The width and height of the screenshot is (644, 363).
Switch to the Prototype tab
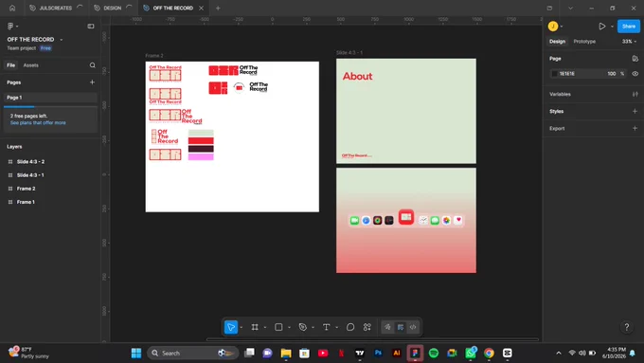click(584, 42)
